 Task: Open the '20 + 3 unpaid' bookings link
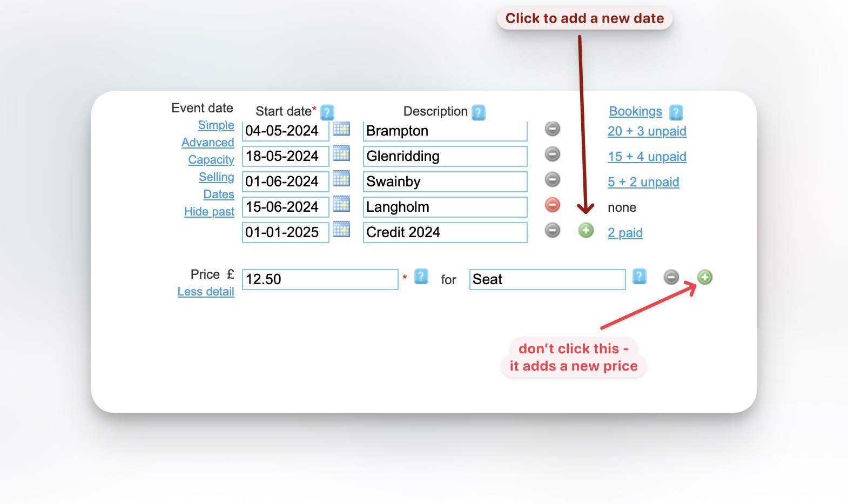647,131
